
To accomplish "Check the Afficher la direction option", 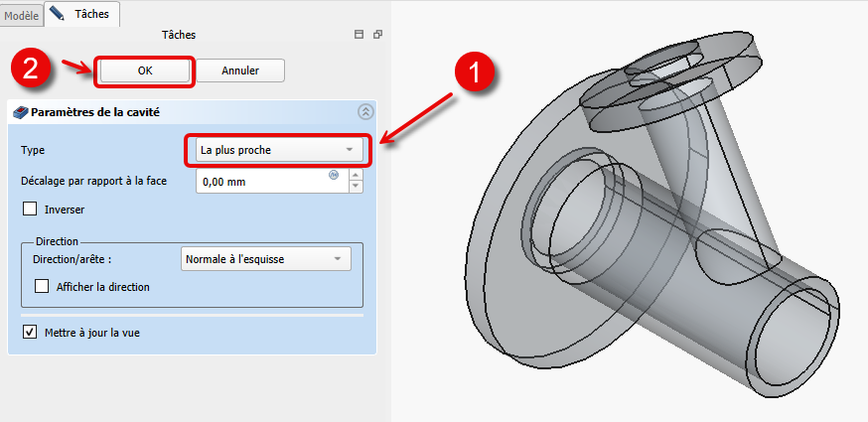I will [42, 287].
